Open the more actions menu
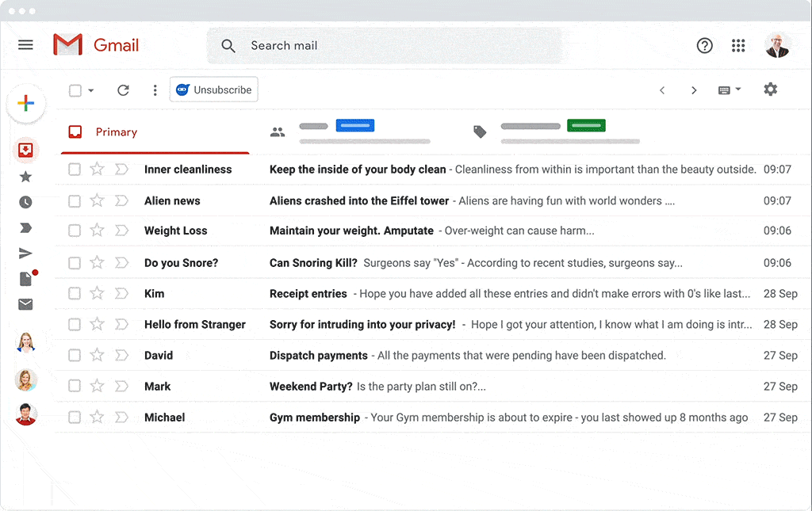The image size is (812, 511). click(x=155, y=90)
